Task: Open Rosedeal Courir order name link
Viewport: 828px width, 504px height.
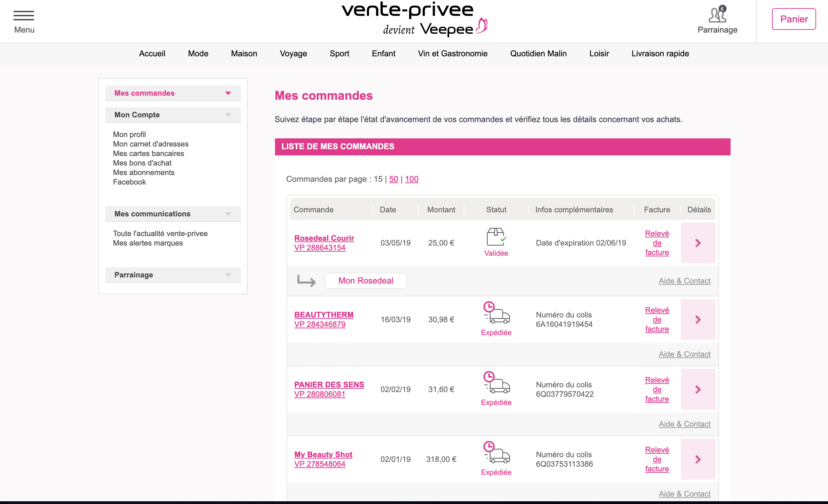Action: pyautogui.click(x=324, y=238)
